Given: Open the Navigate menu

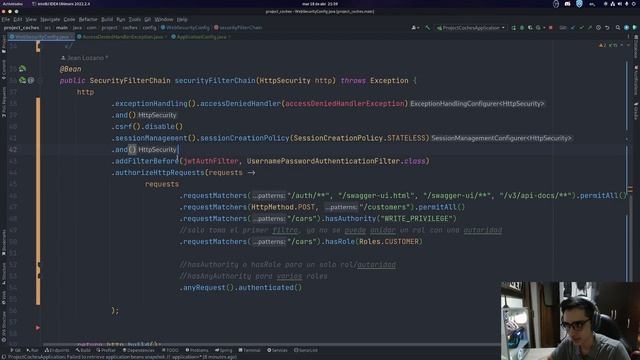Looking at the screenshot, I should click(x=50, y=19).
